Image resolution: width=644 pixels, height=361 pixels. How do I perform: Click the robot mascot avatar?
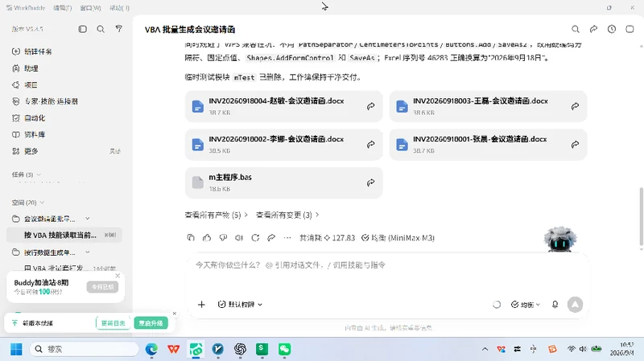click(x=560, y=239)
